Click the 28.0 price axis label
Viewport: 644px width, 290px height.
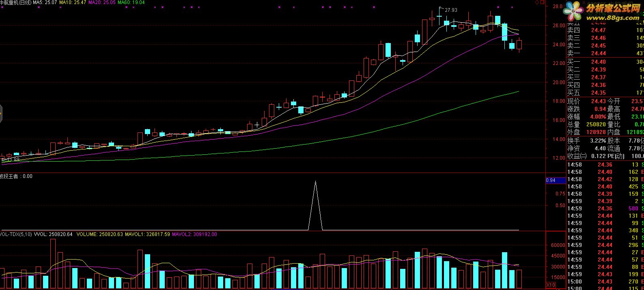557,6
